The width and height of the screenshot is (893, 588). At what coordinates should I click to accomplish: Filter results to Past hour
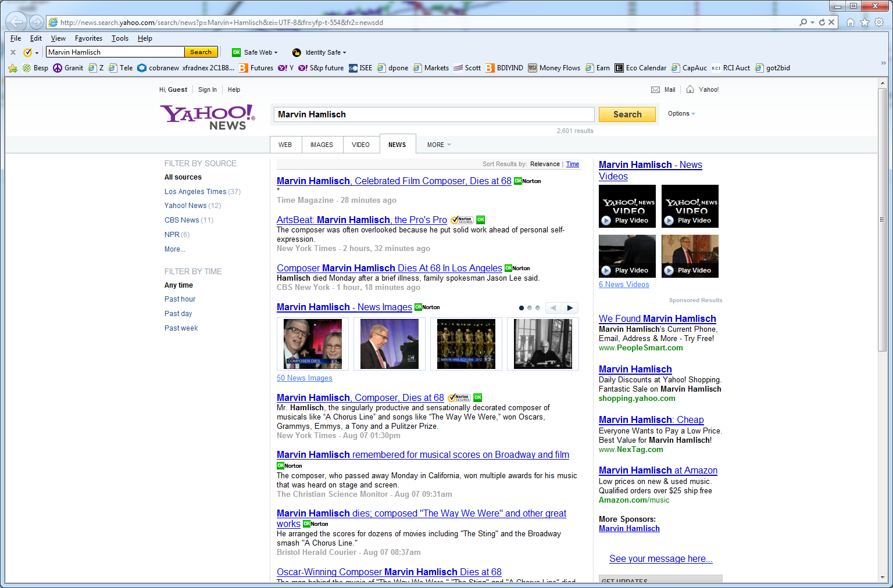[180, 299]
